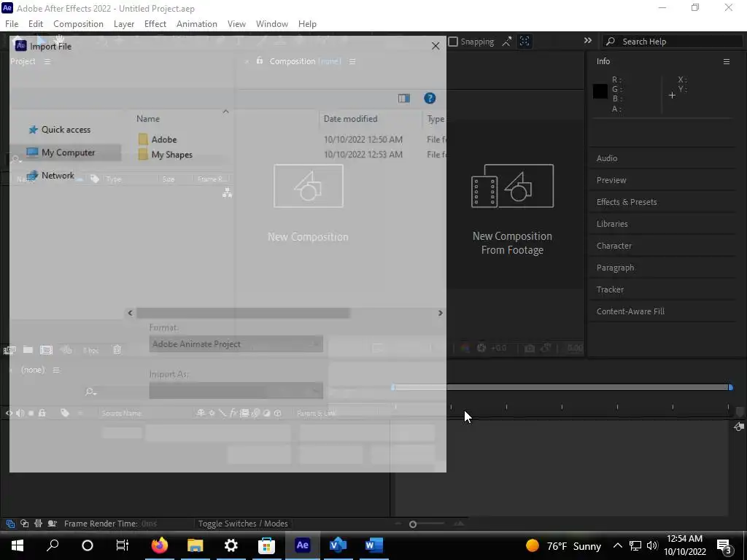
Task: Click Toggle Switches / Modes button
Action: coord(243,524)
